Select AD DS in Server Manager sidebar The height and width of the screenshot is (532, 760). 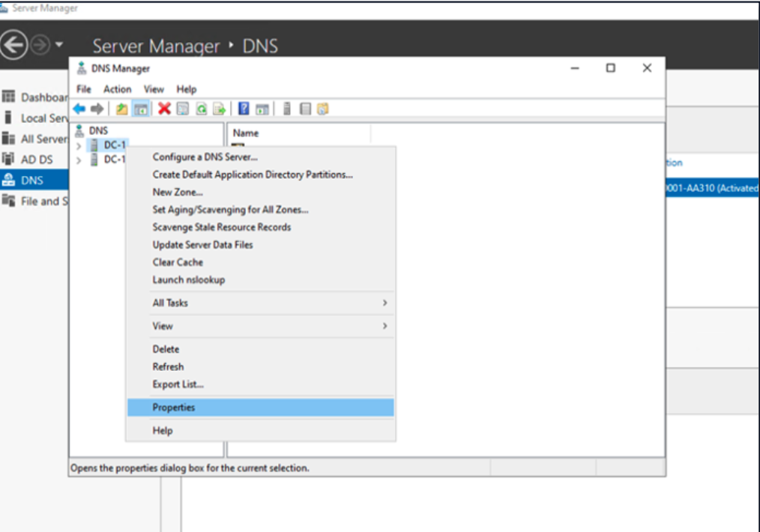coord(37,159)
